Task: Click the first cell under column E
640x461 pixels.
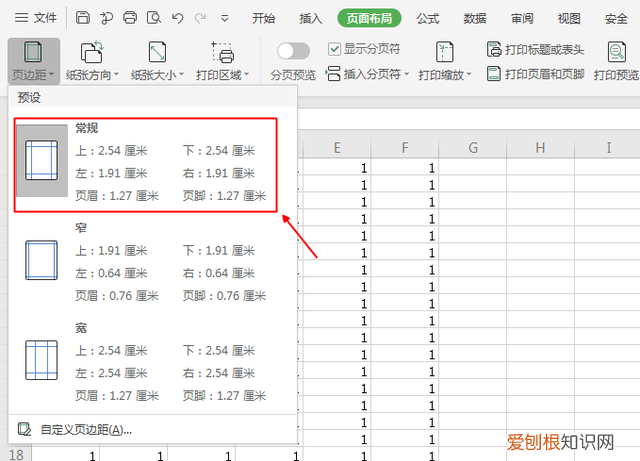Action: (337, 167)
